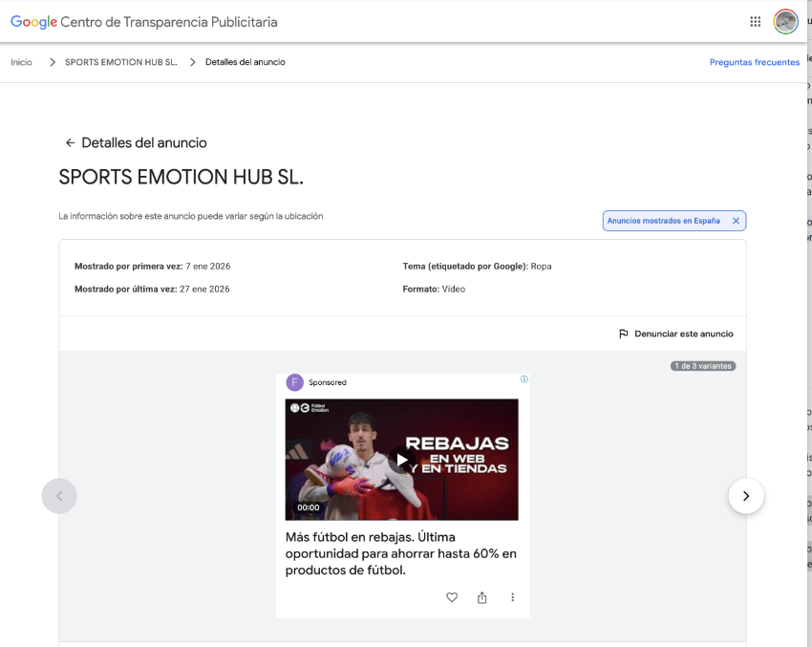Click the share icon below the ad
Screen dimensions: 812x647
(x=481, y=597)
